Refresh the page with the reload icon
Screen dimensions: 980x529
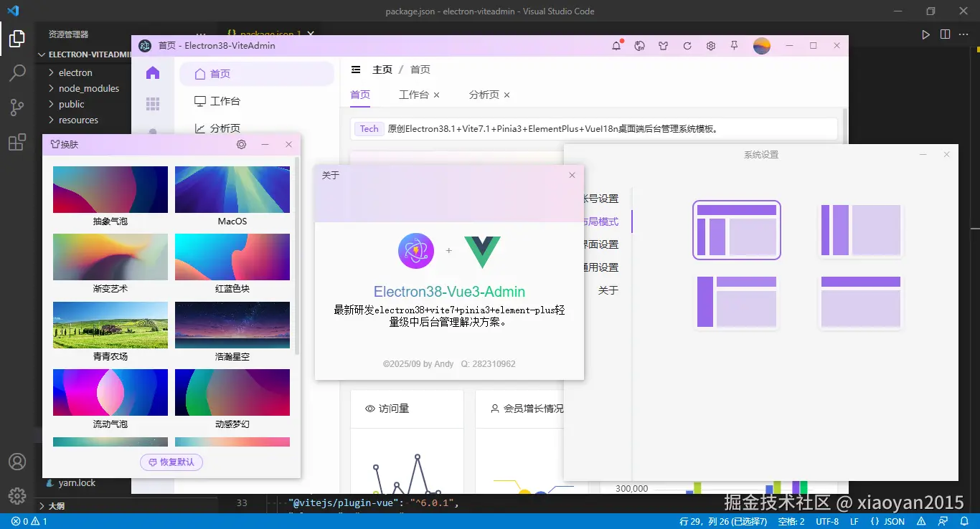[x=687, y=45]
